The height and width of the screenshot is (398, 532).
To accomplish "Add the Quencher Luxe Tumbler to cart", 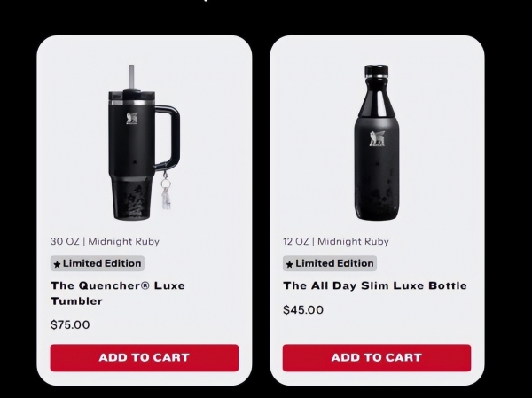I will (x=145, y=357).
